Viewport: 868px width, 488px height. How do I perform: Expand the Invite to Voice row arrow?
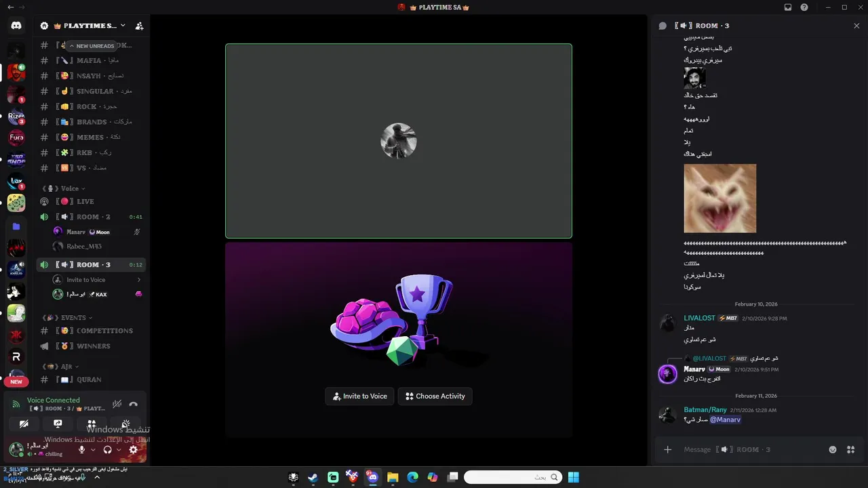click(x=139, y=280)
